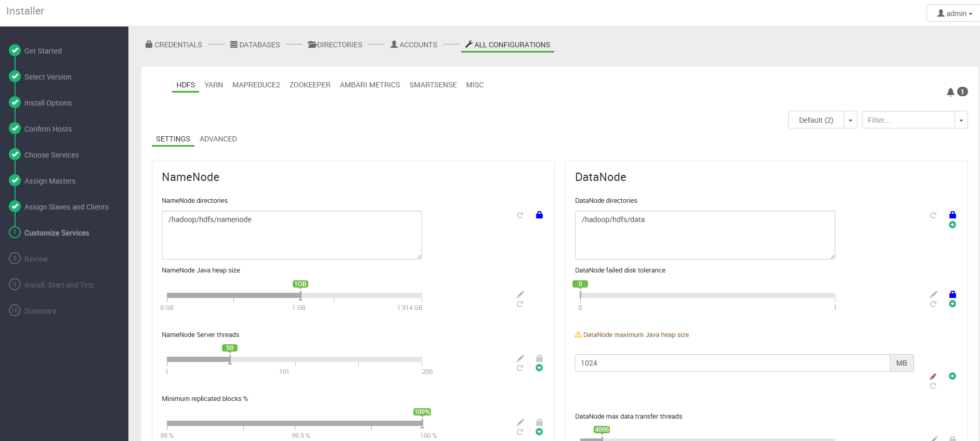Undo DataNode failed disk tolerance value
This screenshot has height=441, width=980.
(933, 304)
